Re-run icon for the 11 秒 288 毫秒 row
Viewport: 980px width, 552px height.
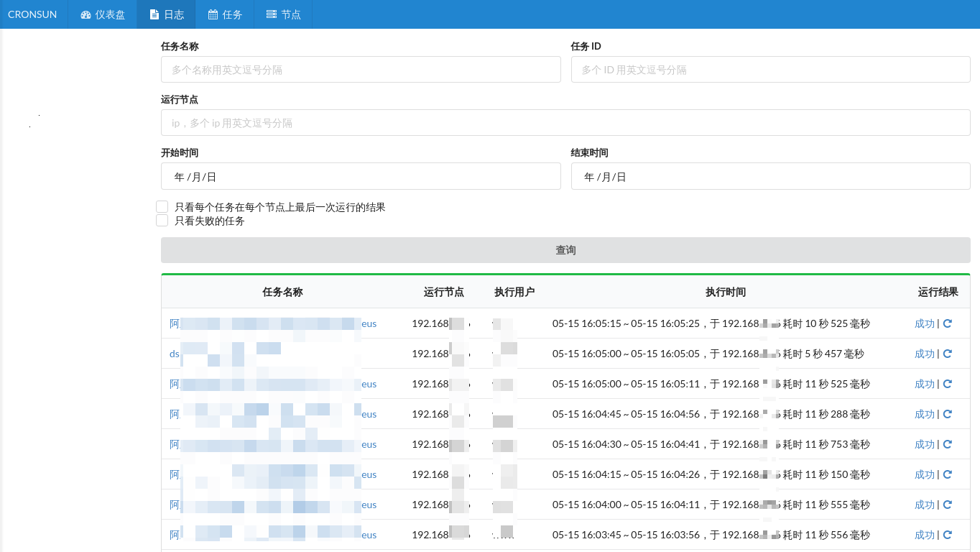pyautogui.click(x=947, y=414)
